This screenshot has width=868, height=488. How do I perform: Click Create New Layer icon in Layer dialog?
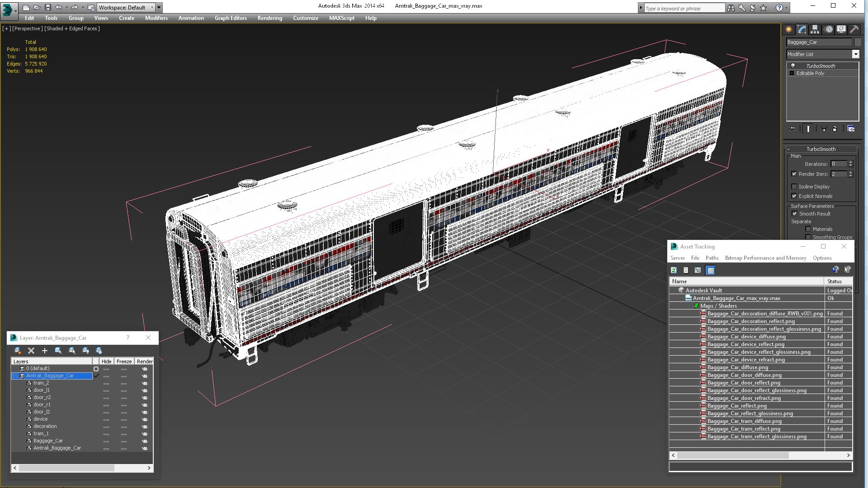[x=18, y=351]
